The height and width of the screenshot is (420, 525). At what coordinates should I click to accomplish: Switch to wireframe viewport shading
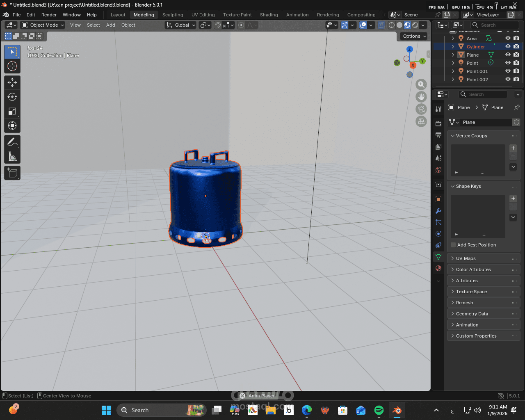392,25
